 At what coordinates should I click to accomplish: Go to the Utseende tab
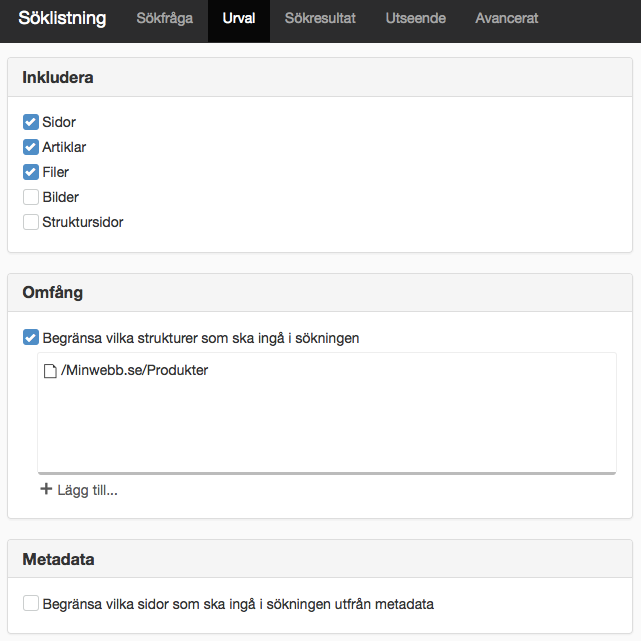click(415, 18)
